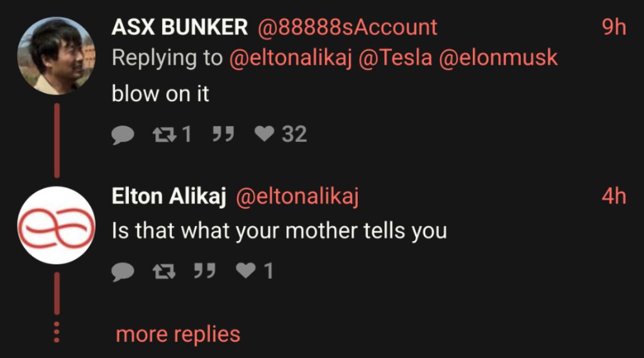
Task: Click the ASX BUNKER display name
Action: (x=180, y=27)
